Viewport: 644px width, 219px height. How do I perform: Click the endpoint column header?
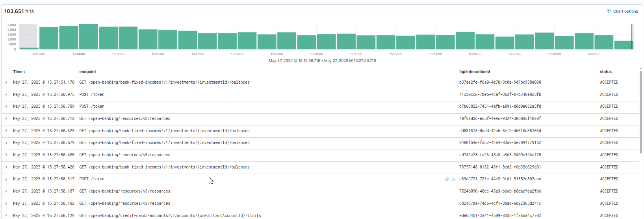[x=87, y=72]
